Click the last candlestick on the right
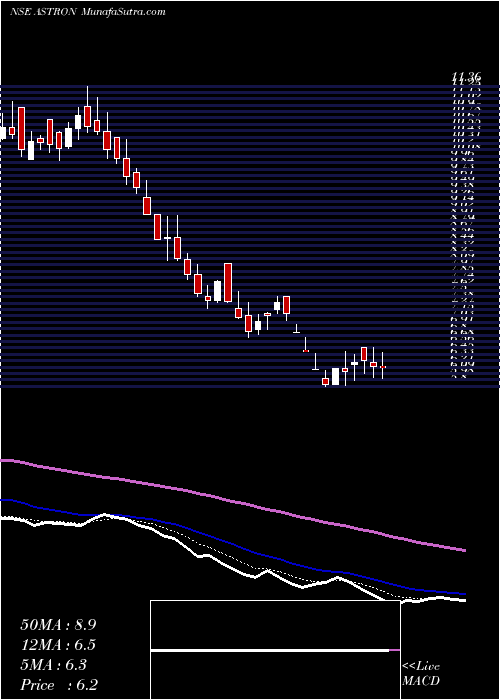500x700 pixels. click(x=383, y=366)
